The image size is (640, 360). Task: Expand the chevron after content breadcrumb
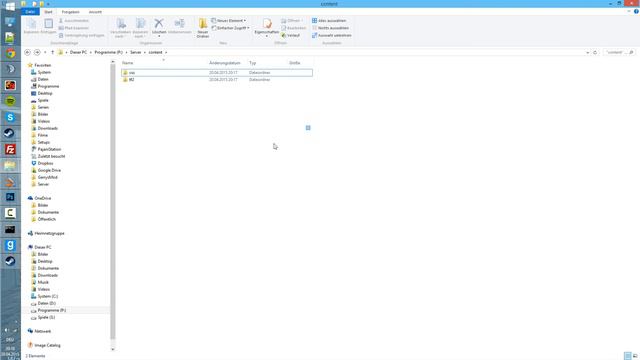166,52
